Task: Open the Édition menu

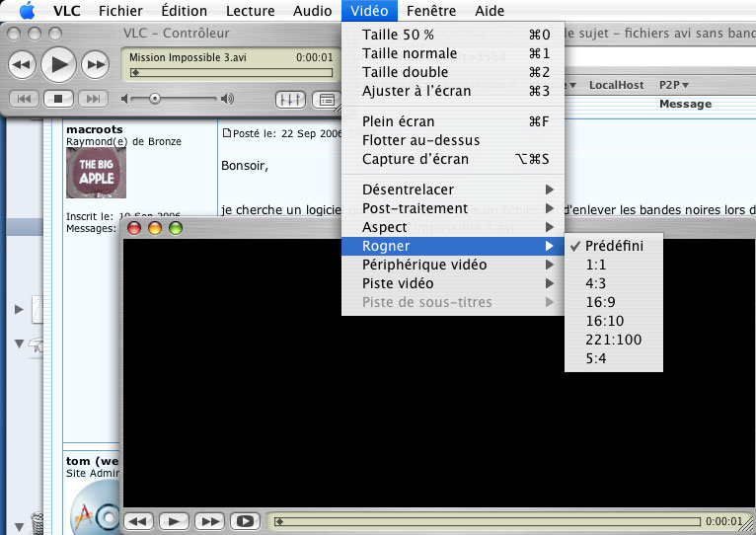Action: pos(185,11)
